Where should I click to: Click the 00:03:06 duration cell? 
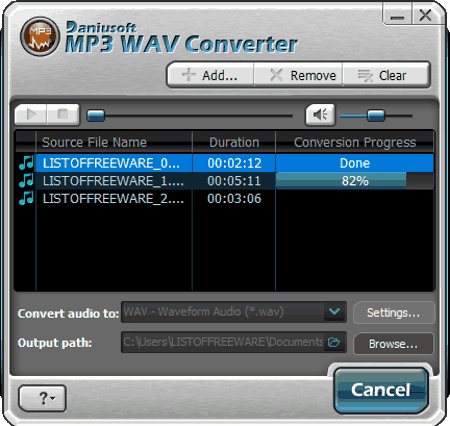pyautogui.click(x=234, y=199)
